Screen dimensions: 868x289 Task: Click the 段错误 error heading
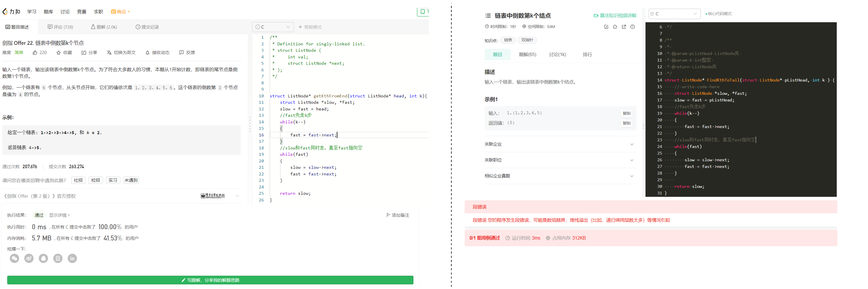480,207
